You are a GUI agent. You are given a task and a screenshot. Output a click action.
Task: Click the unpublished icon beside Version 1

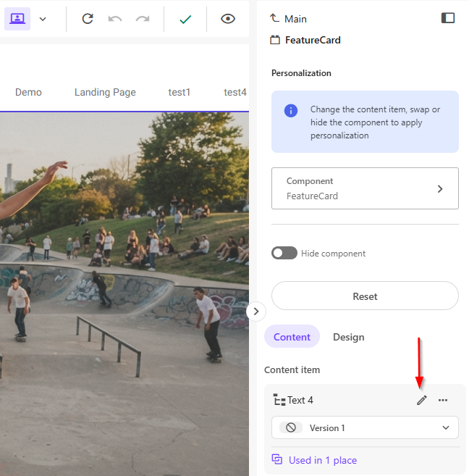tap(291, 427)
